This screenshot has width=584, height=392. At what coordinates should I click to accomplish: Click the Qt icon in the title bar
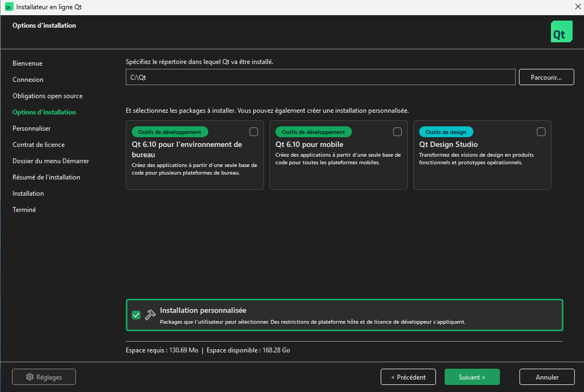pyautogui.click(x=9, y=7)
